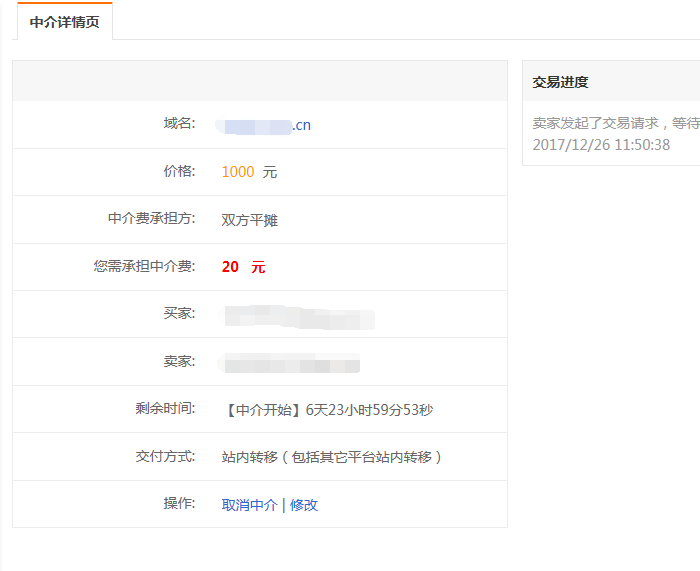Click the blurred buyer name

coord(298,318)
